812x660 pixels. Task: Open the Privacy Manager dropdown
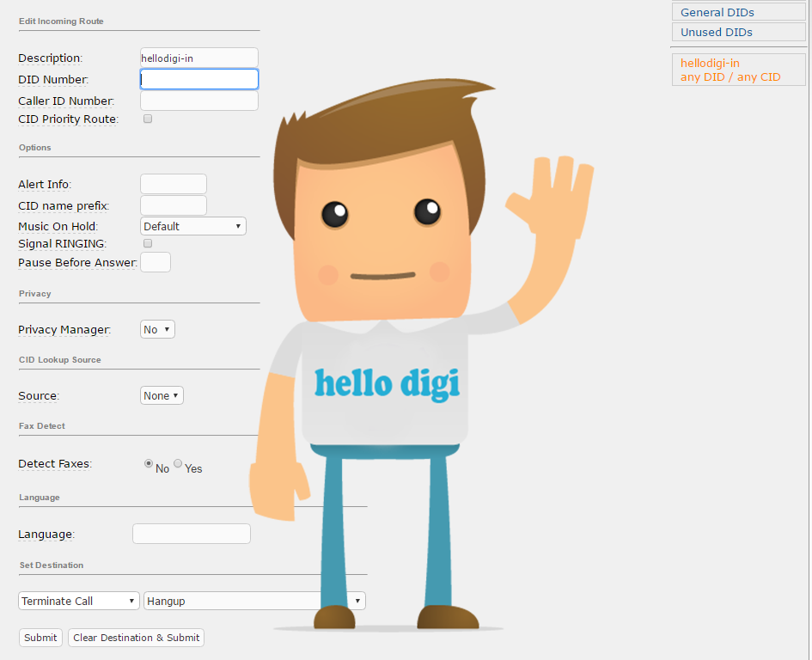pos(157,329)
